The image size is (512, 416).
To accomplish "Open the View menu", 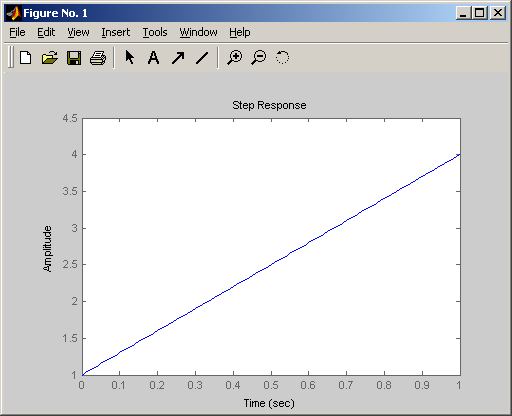I will (78, 32).
